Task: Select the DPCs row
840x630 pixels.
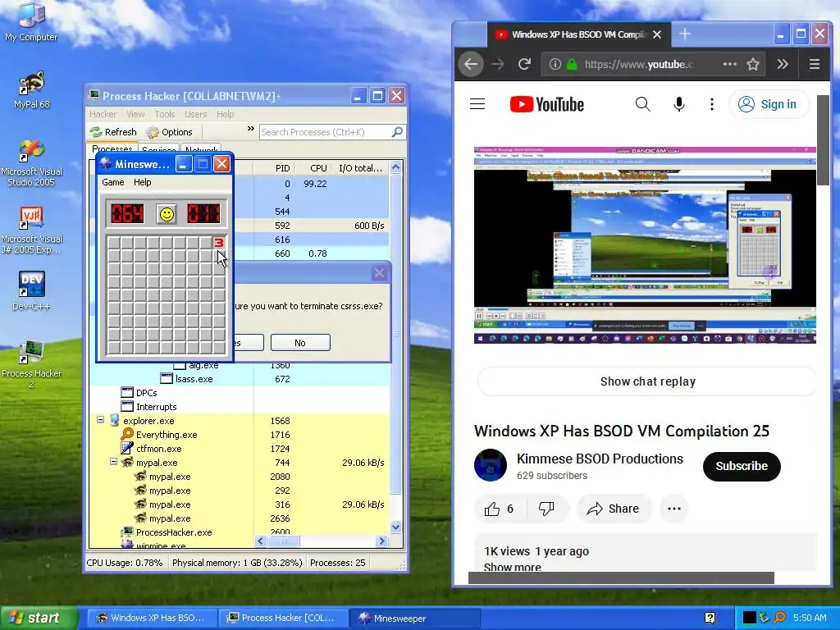Action: coord(239,393)
